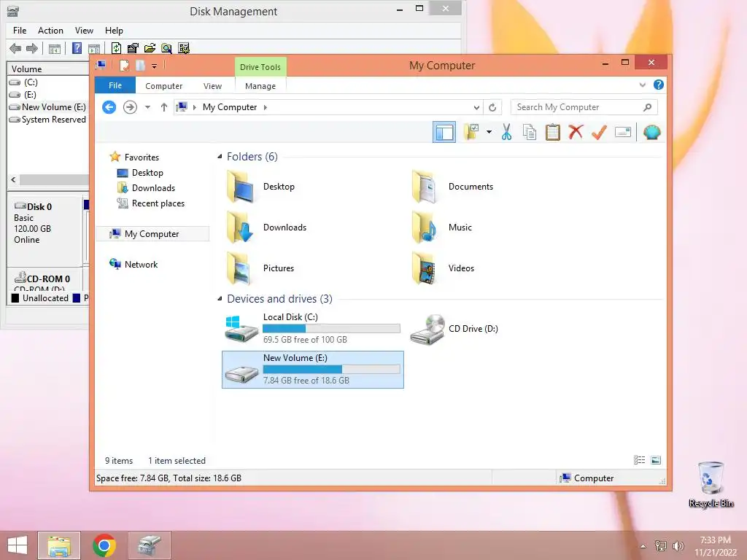The image size is (747, 560).
Task: Click the Copy icon in Explorer toolbar
Action: 530,133
